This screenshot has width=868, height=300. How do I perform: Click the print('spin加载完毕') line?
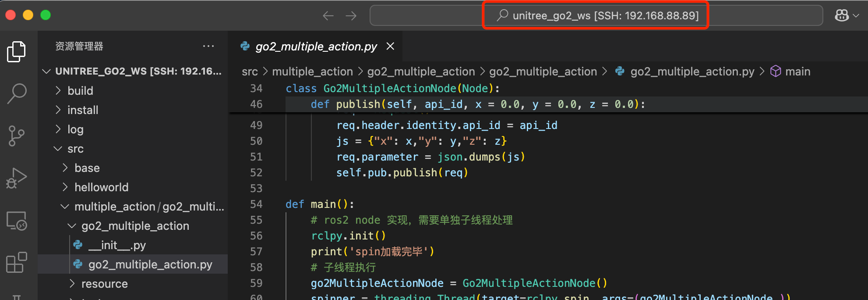point(373,251)
